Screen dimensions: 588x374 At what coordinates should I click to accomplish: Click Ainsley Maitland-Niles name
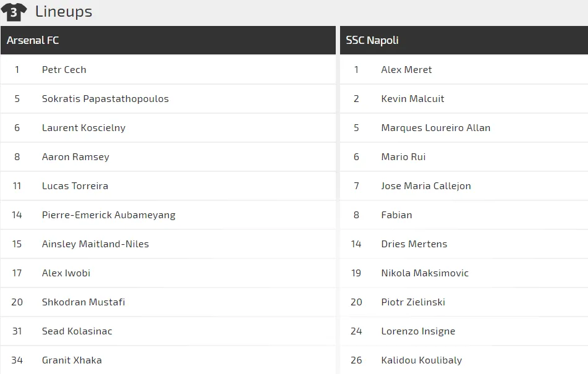[95, 244]
